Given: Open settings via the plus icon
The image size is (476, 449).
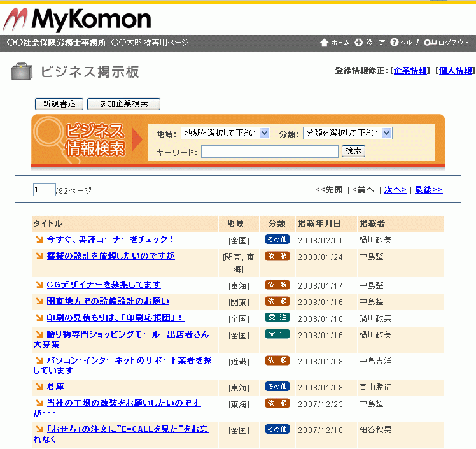Looking at the screenshot, I should [359, 43].
